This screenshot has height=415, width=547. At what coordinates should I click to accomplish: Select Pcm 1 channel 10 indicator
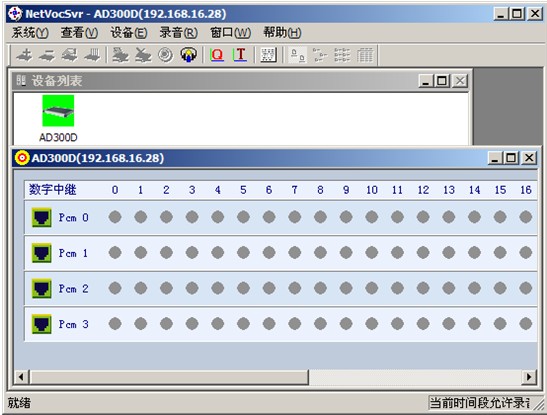coord(372,252)
